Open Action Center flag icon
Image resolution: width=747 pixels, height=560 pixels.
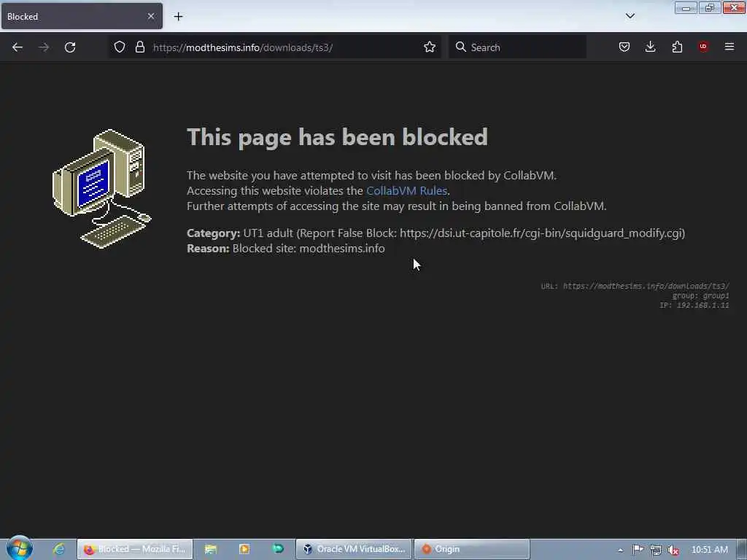pyautogui.click(x=638, y=550)
